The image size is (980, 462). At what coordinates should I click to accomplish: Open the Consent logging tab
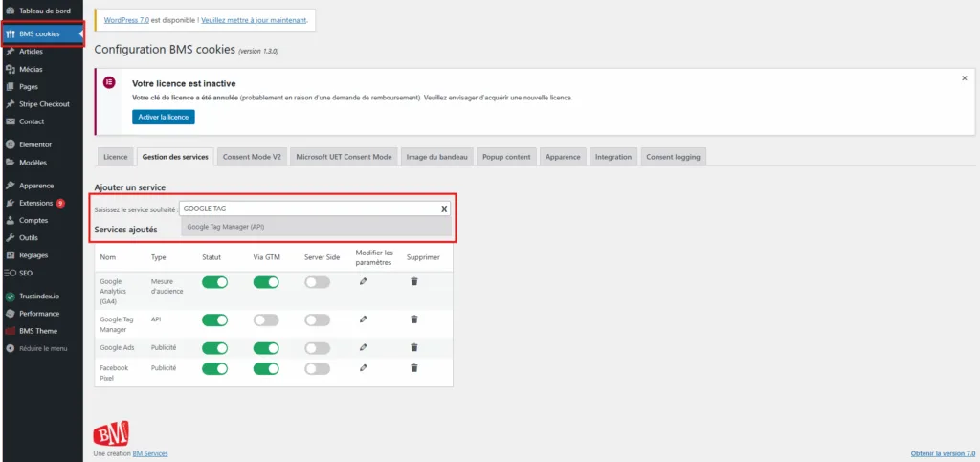673,157
